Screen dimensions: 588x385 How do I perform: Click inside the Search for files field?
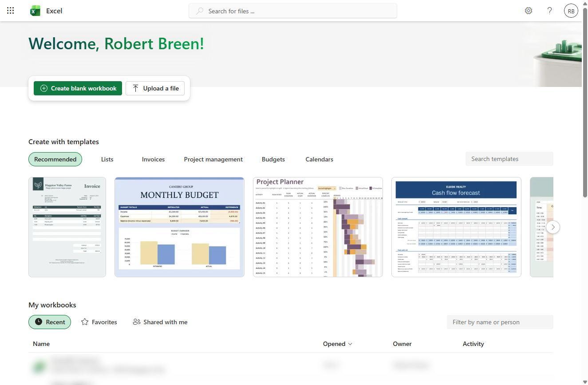click(293, 11)
